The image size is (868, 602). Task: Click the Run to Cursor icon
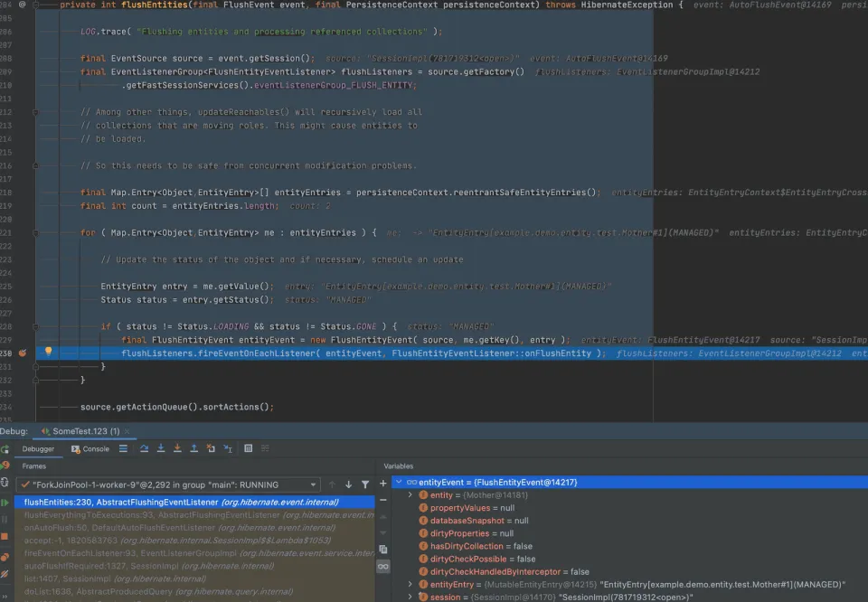tap(228, 448)
